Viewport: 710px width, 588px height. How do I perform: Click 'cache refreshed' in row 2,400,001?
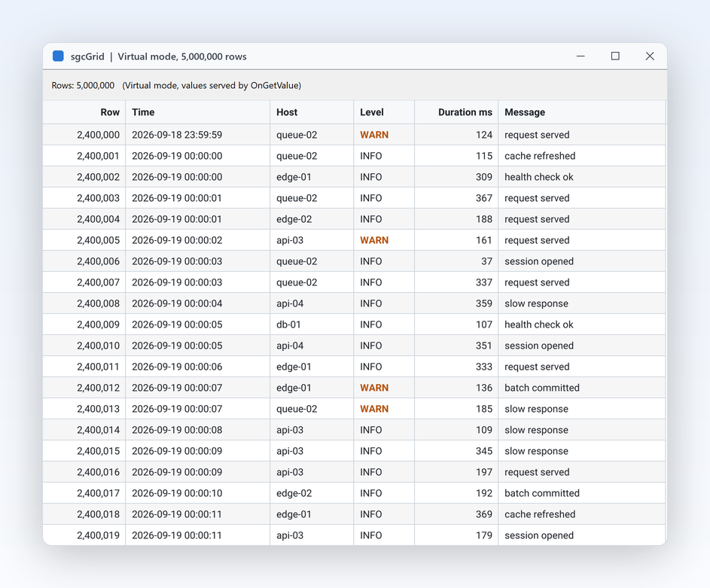click(540, 156)
